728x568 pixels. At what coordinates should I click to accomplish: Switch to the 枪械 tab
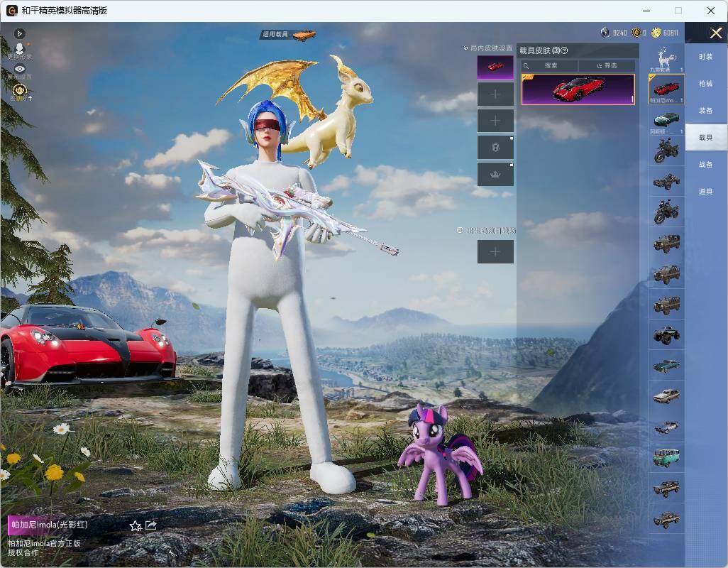pos(706,84)
